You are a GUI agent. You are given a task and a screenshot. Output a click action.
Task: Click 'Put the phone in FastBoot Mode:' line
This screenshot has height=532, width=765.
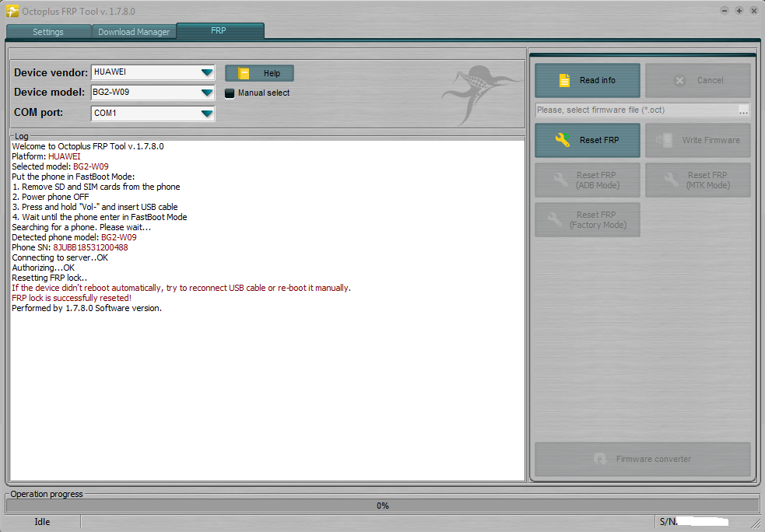click(x=73, y=177)
